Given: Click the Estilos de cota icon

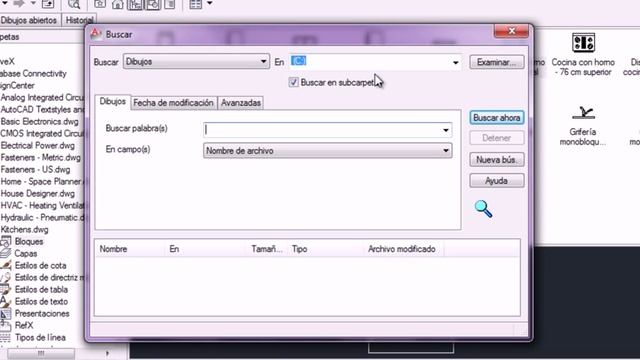Looking at the screenshot, I should (x=5, y=265).
